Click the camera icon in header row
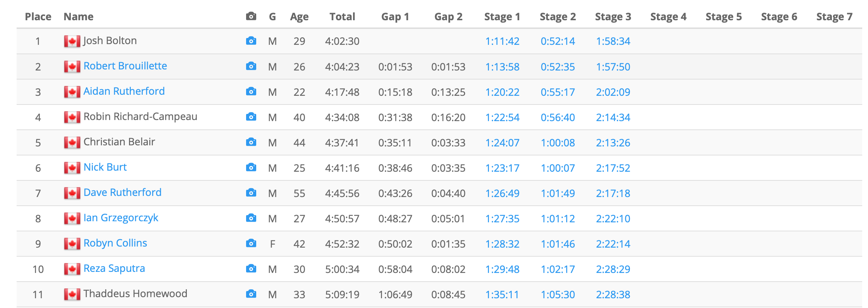The height and width of the screenshot is (308, 868). [x=251, y=16]
